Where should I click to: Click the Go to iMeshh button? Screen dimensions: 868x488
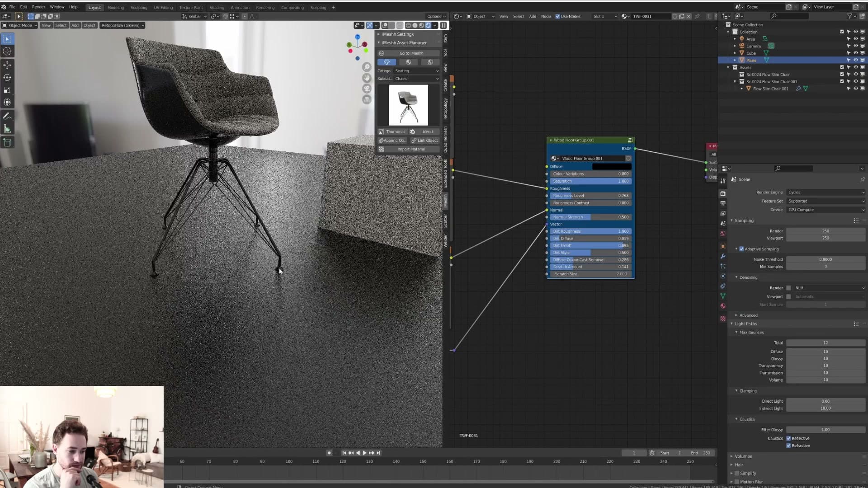[409, 53]
